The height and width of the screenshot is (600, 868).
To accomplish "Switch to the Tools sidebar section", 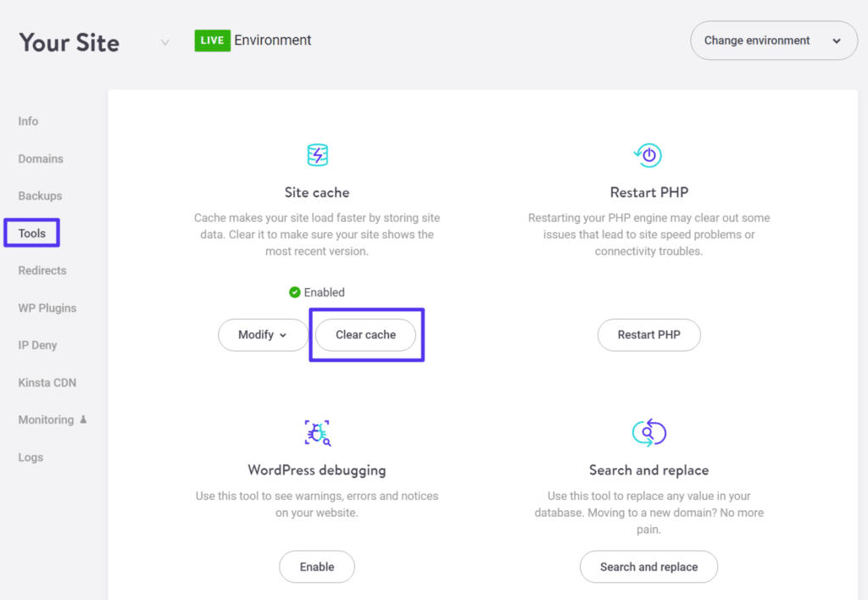I will [x=31, y=232].
